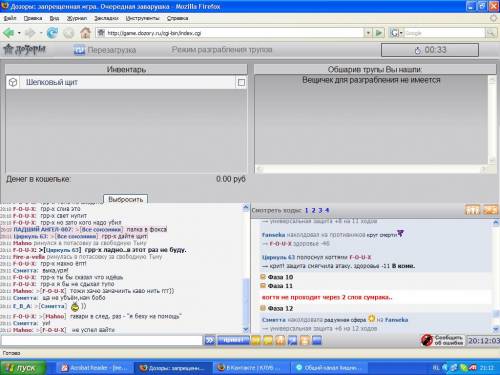This screenshot has width=500, height=375.
Task: Click the Firefox Back arrow button
Action: [8, 33]
